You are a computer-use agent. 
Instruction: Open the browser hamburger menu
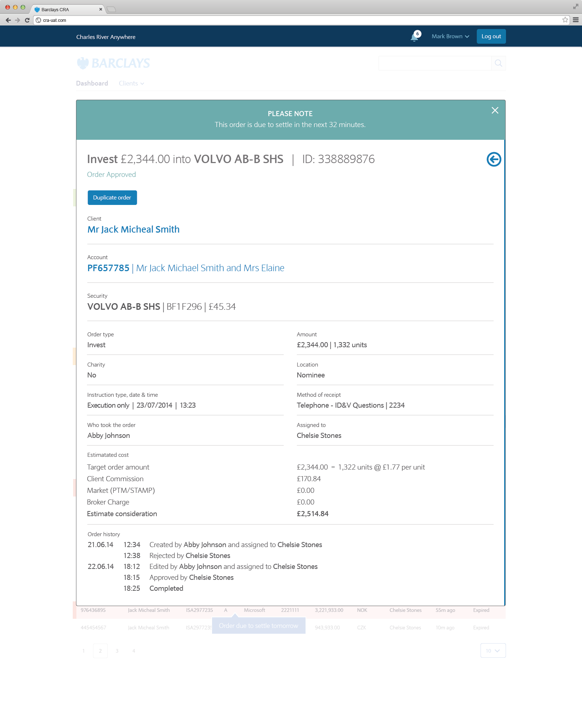click(x=575, y=20)
